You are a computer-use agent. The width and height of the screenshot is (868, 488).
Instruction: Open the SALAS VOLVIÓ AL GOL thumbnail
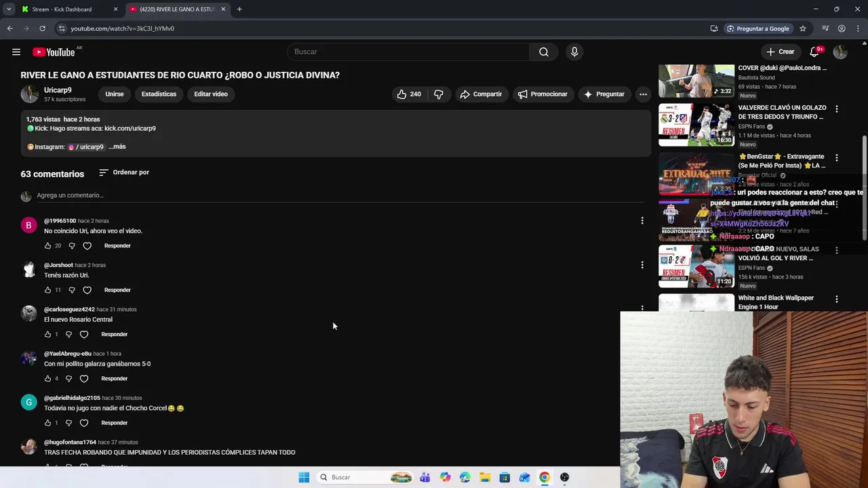click(696, 266)
